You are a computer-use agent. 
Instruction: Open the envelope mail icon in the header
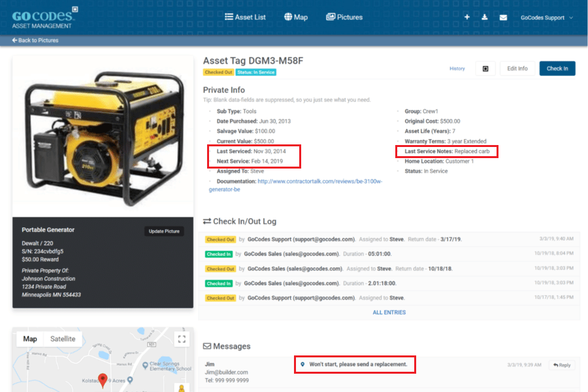(503, 18)
